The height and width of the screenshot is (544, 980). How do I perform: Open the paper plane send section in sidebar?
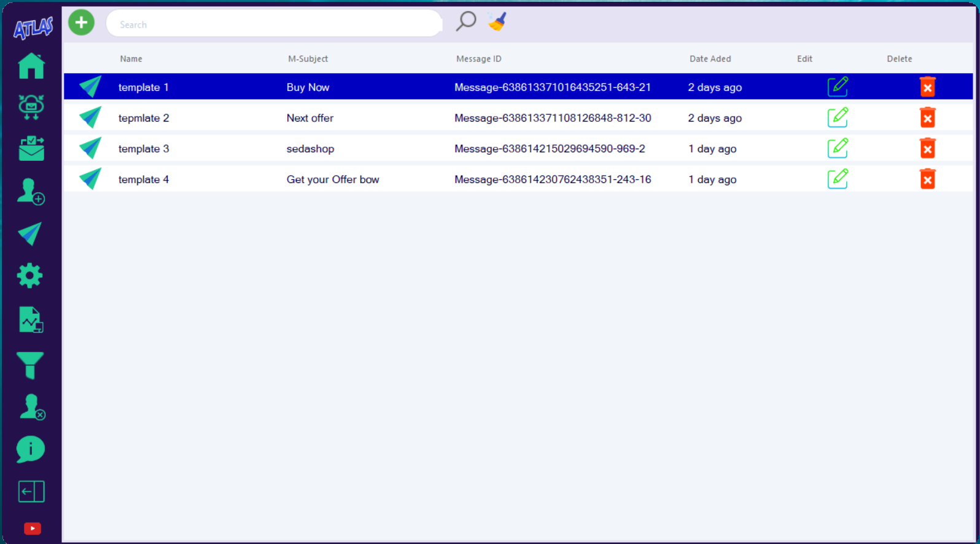click(30, 234)
